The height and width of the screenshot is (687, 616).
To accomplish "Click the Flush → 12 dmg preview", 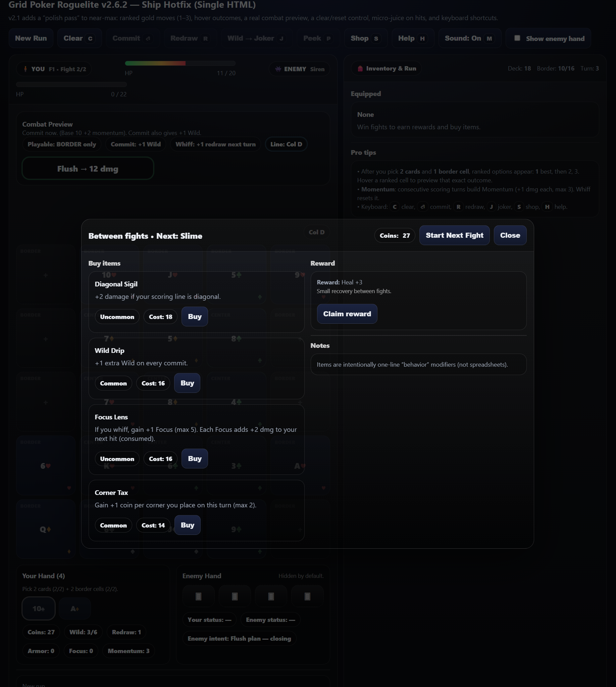I will (88, 168).
